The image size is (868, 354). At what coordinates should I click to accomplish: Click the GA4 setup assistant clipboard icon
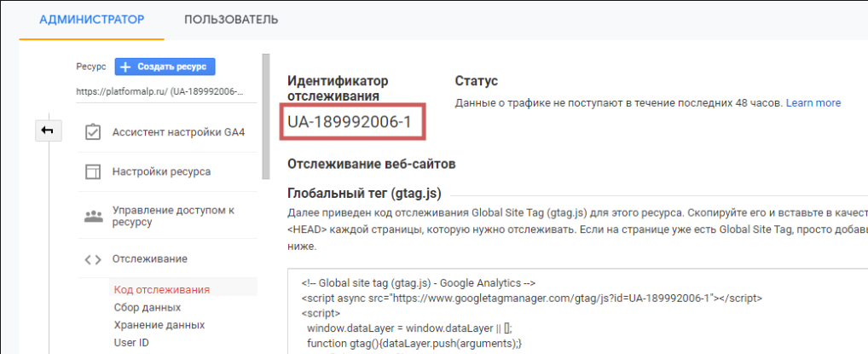(x=93, y=132)
